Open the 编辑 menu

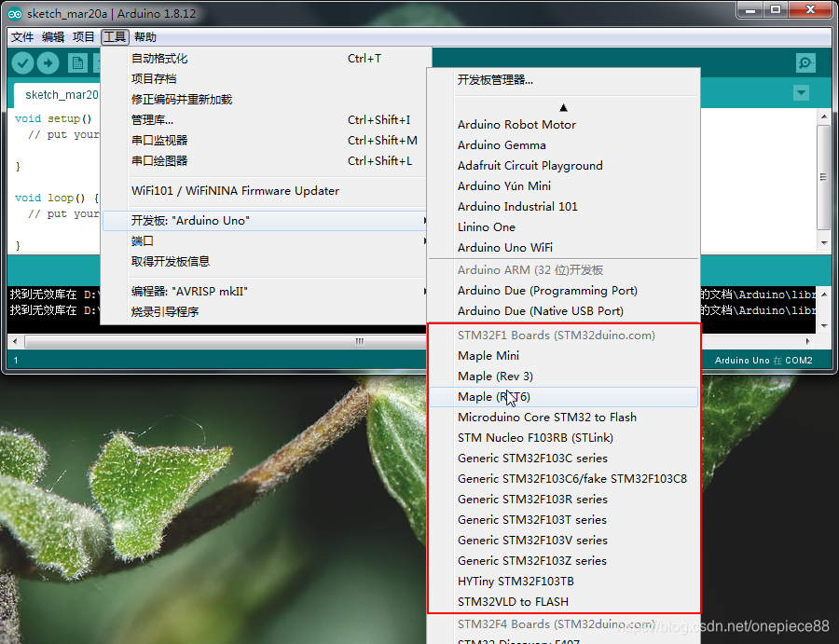(x=53, y=37)
